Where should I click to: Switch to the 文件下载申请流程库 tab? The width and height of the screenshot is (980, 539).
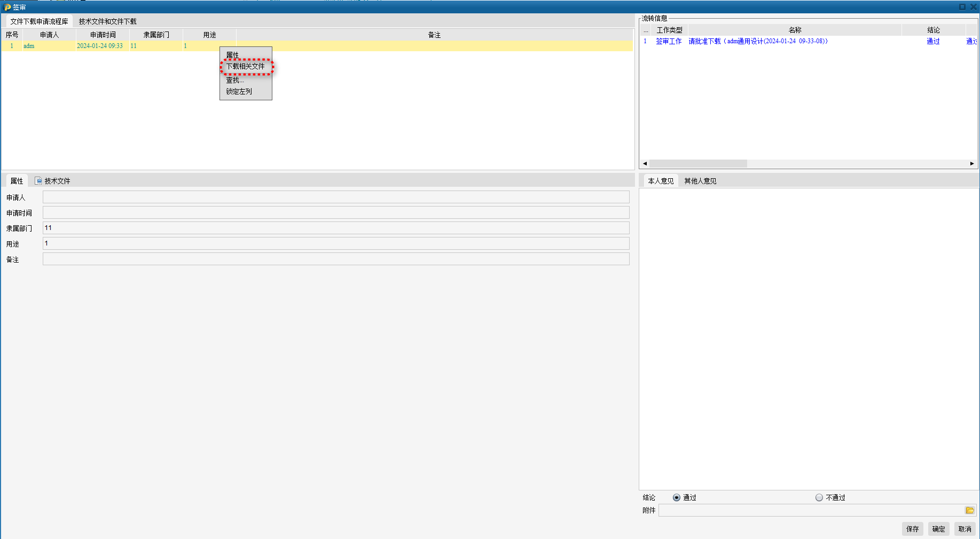point(40,21)
